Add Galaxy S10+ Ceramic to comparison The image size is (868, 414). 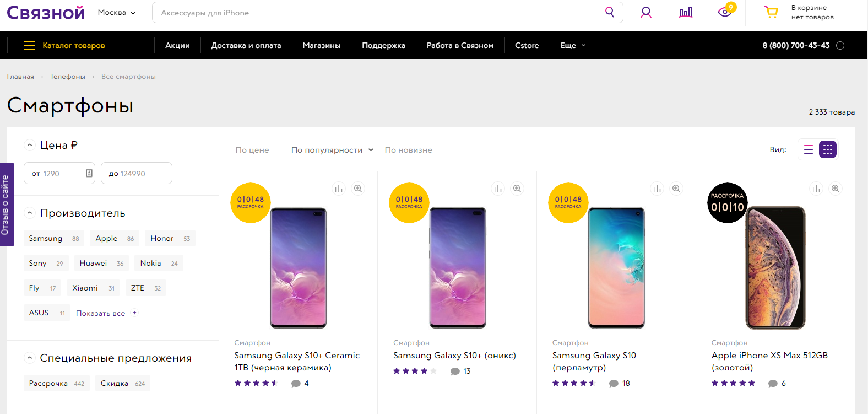(339, 189)
